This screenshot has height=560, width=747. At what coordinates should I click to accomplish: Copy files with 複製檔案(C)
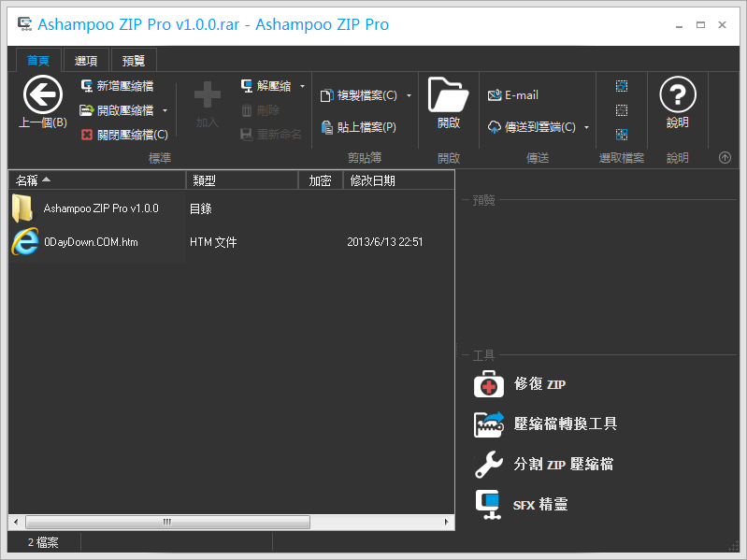click(359, 95)
